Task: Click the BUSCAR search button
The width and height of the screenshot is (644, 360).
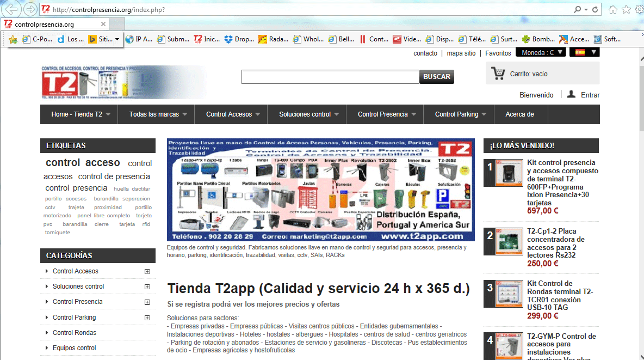Action: click(x=437, y=77)
